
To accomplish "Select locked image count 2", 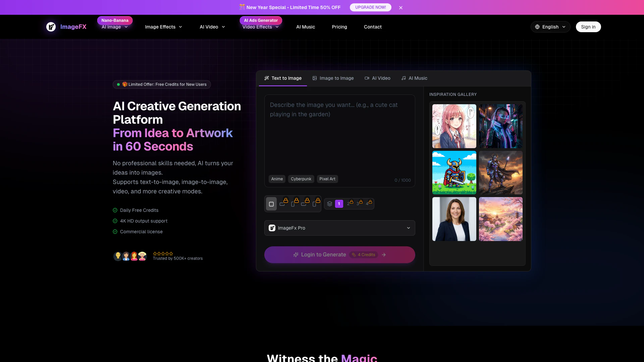I will tap(349, 203).
